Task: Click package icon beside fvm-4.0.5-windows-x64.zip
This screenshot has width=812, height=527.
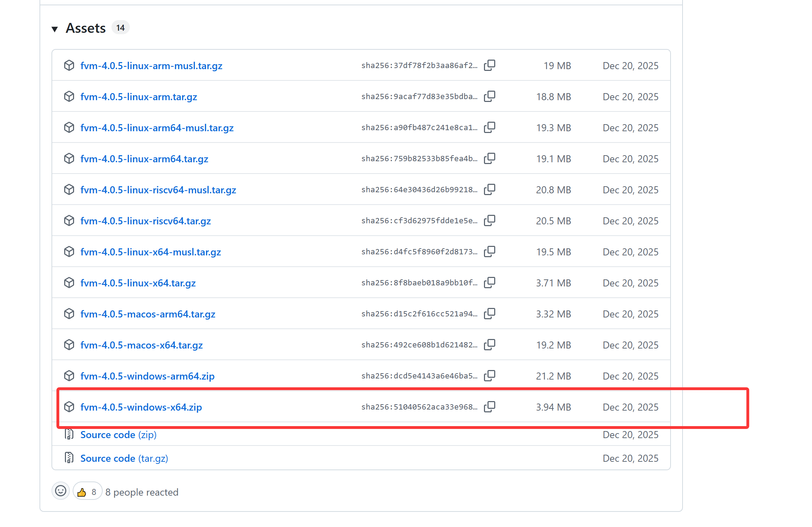Action: 69,407
